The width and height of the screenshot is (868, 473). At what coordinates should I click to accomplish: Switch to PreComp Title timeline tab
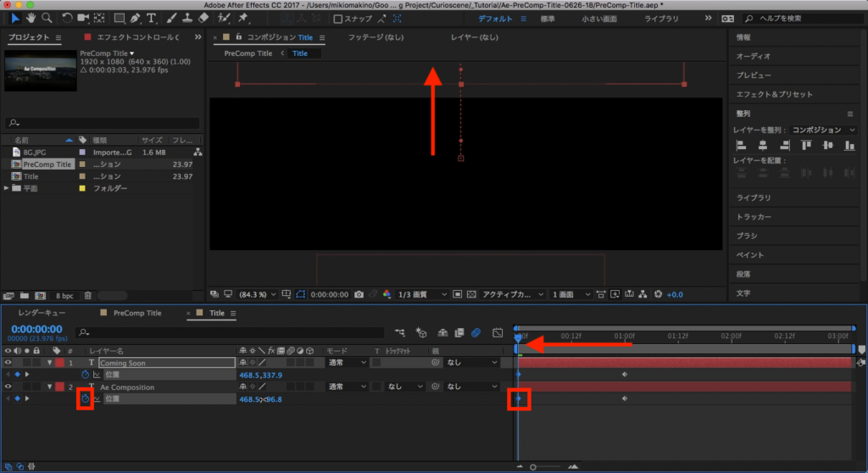[x=136, y=313]
